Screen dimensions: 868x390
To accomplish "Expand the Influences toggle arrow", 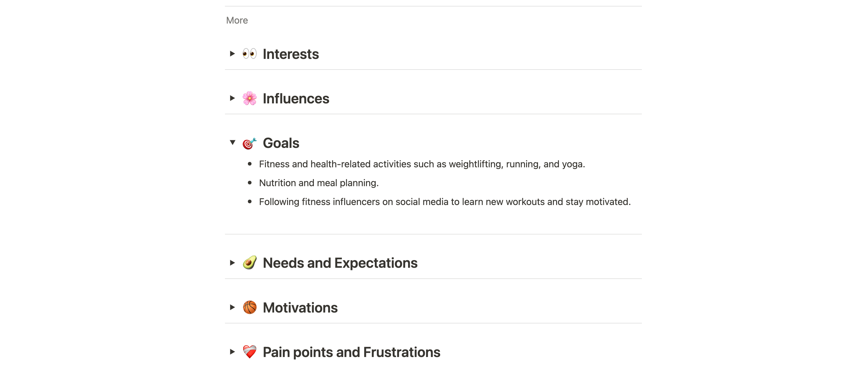I will 232,98.
